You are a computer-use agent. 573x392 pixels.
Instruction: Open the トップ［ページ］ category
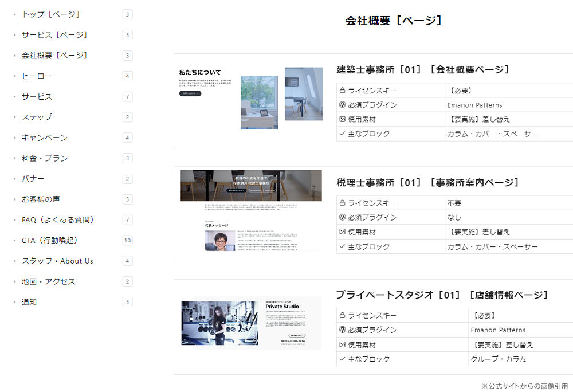click(x=50, y=14)
